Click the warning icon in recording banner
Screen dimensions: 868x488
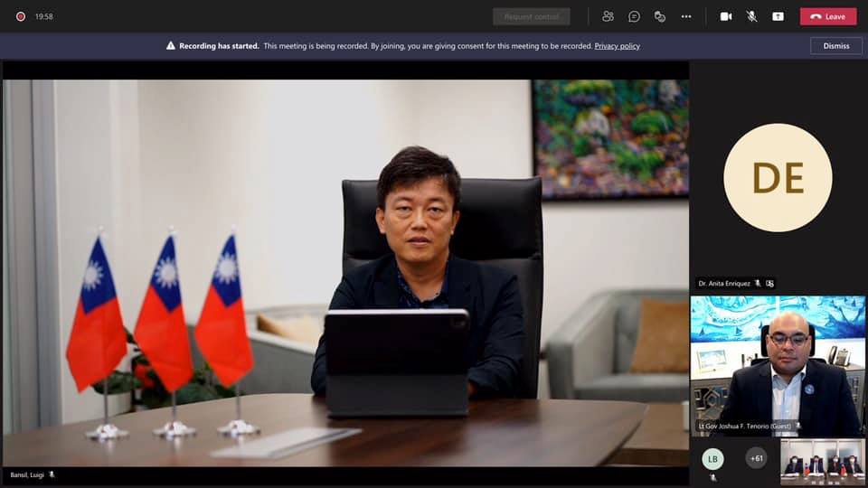pos(170,45)
